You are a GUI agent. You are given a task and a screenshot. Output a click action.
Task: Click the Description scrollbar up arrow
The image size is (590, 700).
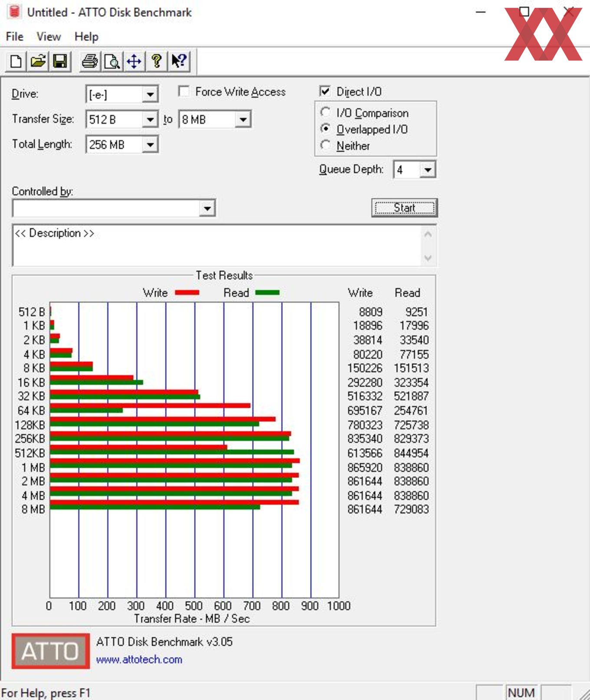click(428, 235)
